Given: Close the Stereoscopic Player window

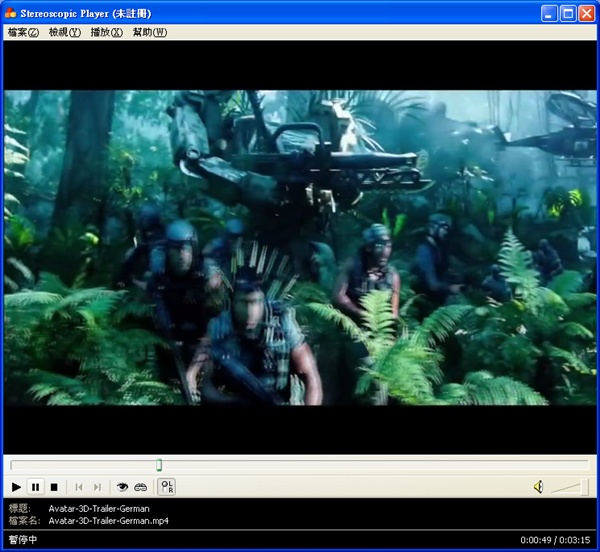Looking at the screenshot, I should tap(587, 14).
